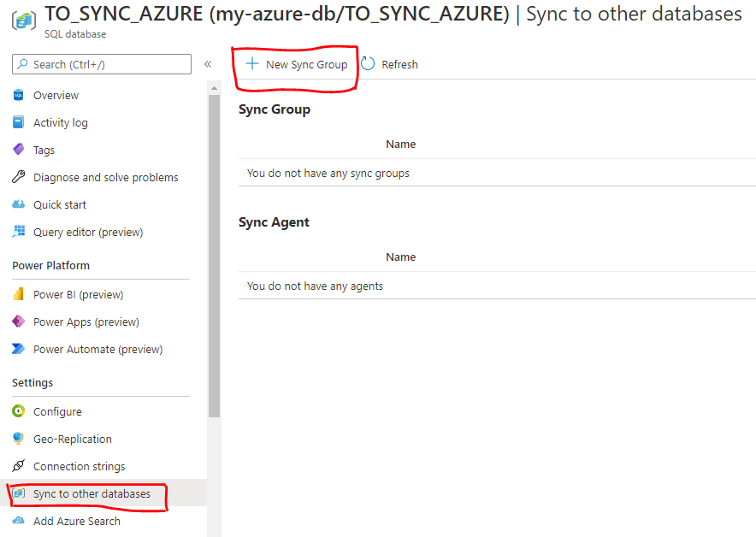Click the Geo-Replication globe icon
This screenshot has height=537, width=756.
tap(18, 438)
